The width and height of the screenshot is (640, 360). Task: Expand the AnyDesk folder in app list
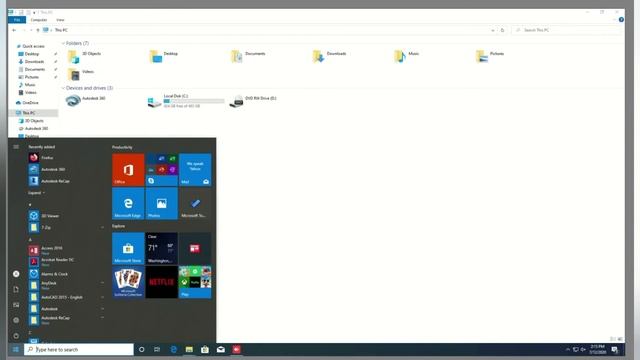[x=102, y=283]
